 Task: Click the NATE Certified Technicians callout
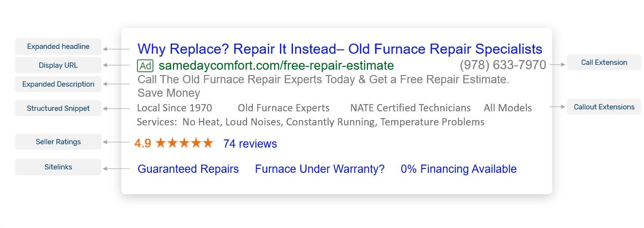point(410,108)
